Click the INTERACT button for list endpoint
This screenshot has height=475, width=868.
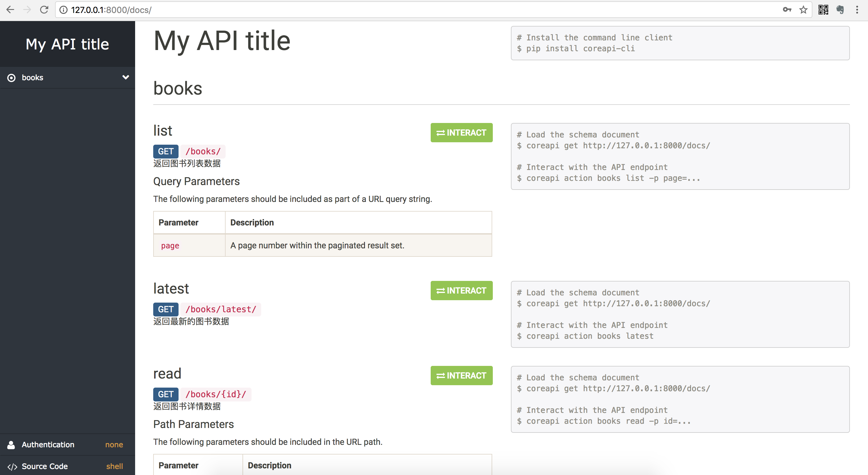[462, 133]
